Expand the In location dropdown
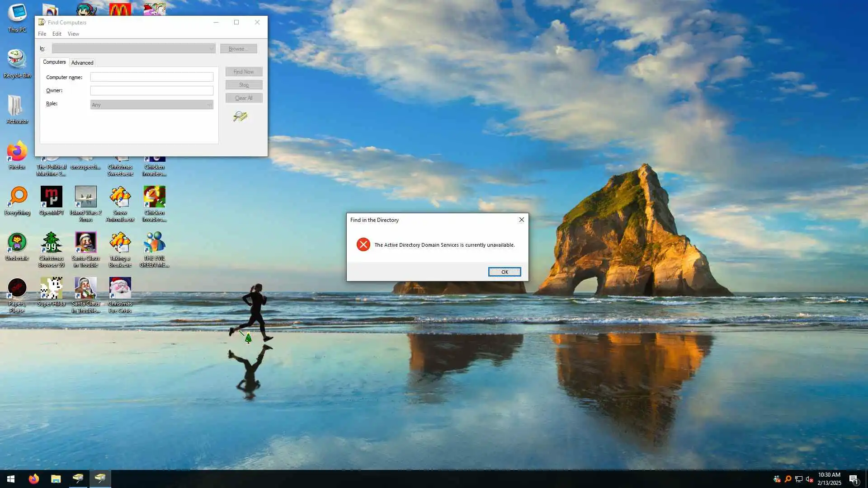This screenshot has height=488, width=868. click(133, 48)
